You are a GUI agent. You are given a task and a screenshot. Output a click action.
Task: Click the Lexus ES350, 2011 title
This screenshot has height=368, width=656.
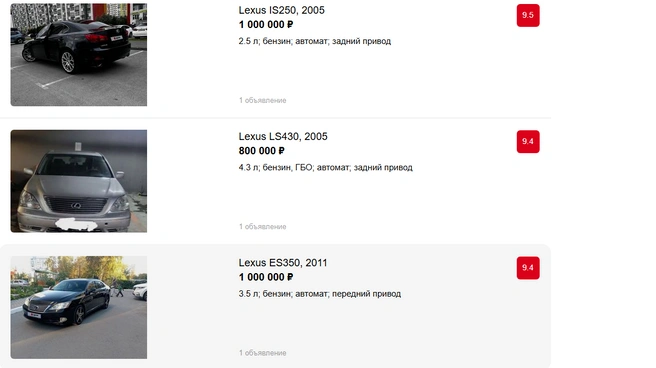pyautogui.click(x=282, y=263)
